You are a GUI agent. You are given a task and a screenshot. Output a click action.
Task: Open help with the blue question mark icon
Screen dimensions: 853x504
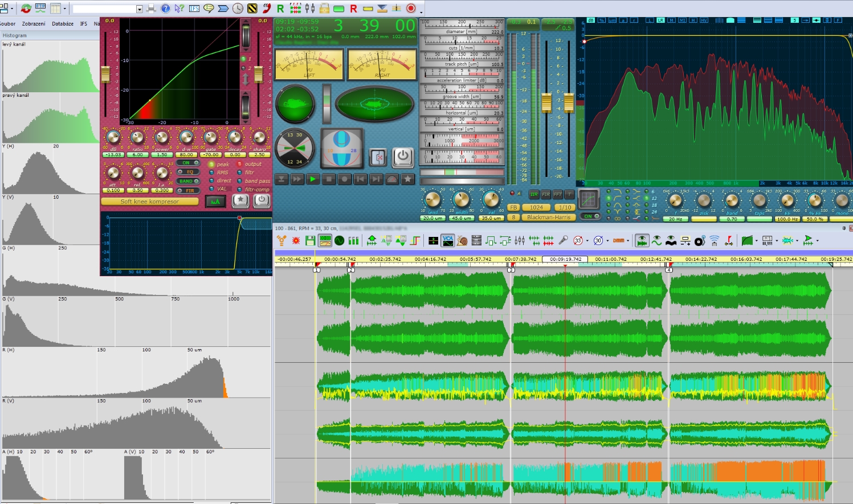coord(165,9)
